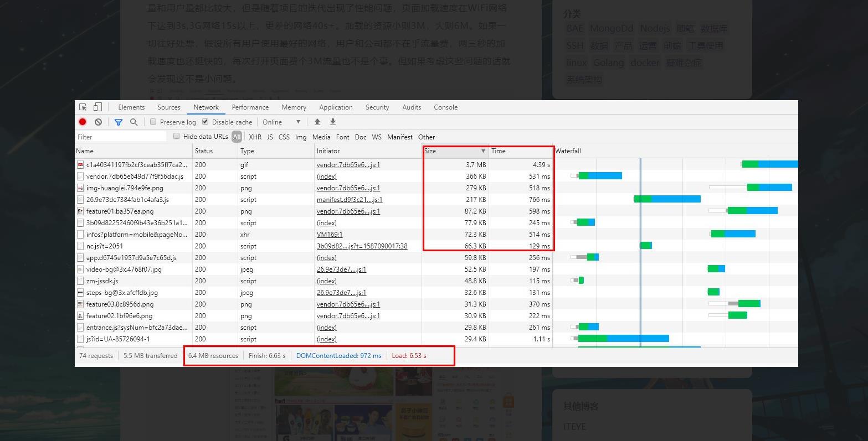Open the Console tab
This screenshot has width=868, height=441.
coord(445,107)
